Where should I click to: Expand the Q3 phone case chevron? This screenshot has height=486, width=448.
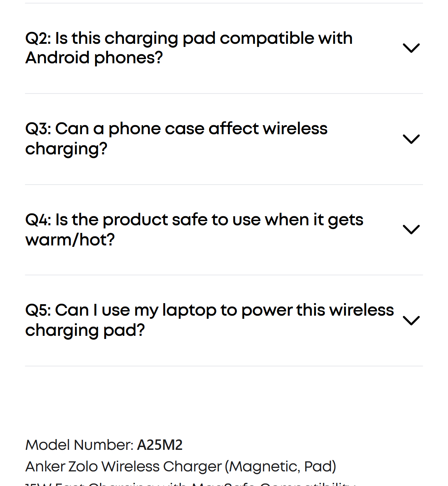411,139
